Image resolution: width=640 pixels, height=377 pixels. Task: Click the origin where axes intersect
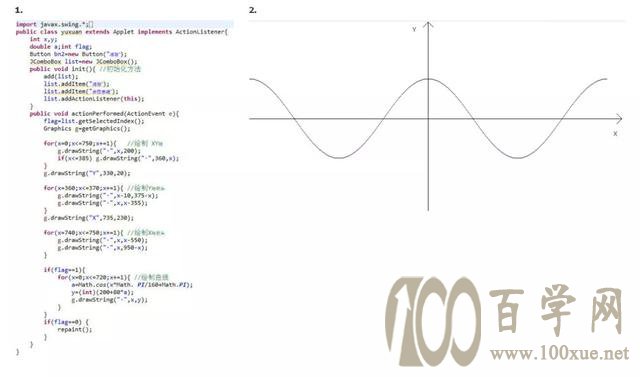coord(428,118)
